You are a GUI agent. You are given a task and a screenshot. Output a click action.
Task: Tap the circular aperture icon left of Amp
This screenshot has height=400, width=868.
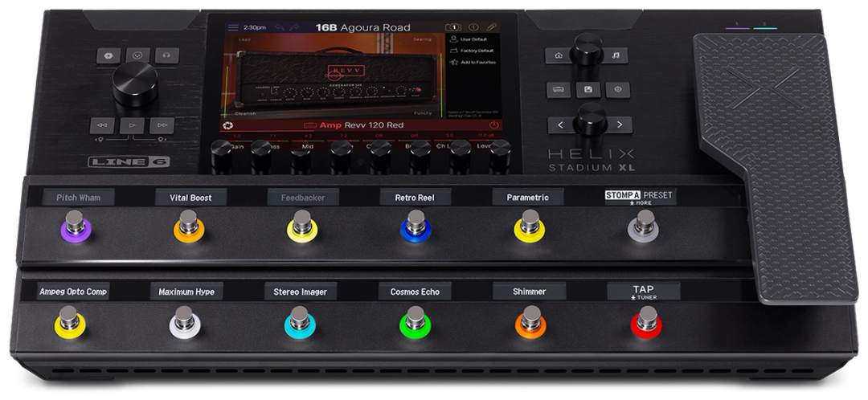(228, 125)
